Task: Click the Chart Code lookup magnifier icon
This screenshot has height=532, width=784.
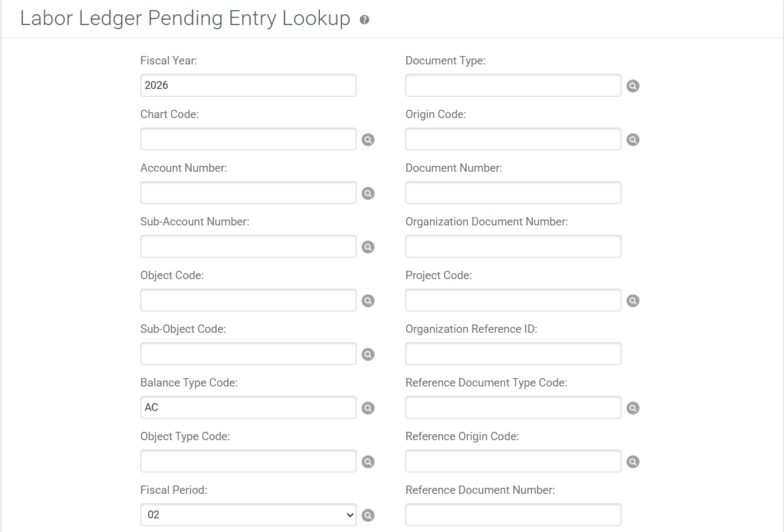Action: point(368,140)
